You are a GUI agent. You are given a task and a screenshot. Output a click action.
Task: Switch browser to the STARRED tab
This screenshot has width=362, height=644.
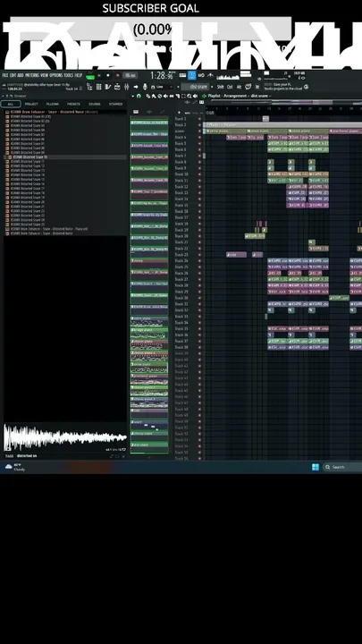pos(115,104)
